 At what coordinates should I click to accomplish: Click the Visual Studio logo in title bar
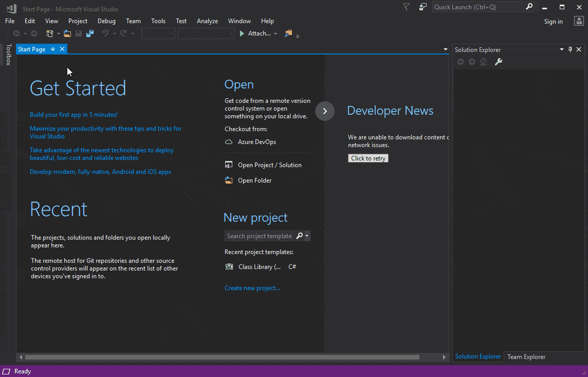tap(11, 8)
